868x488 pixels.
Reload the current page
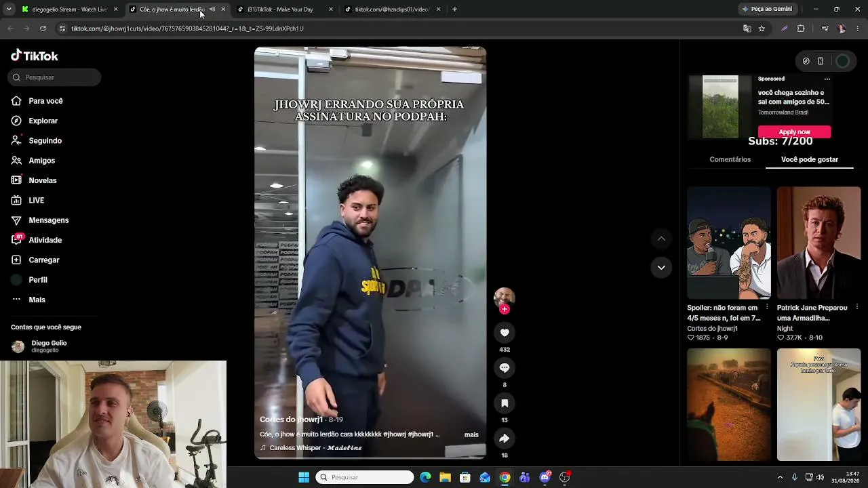point(43,28)
